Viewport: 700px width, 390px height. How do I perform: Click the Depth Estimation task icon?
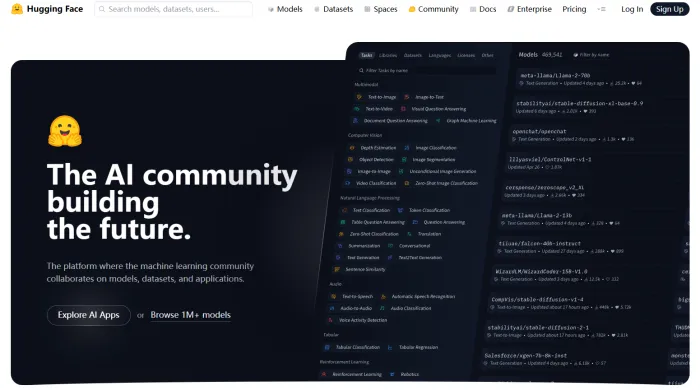(x=352, y=148)
